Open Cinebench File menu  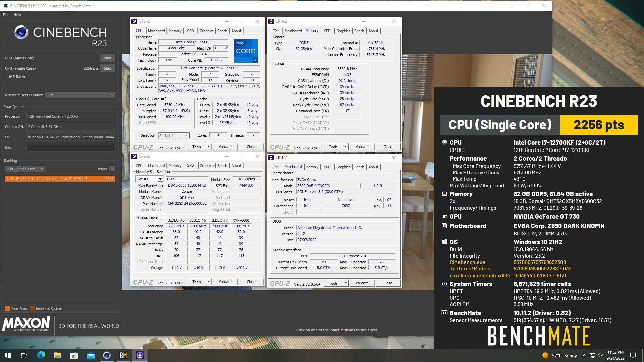(6, 15)
